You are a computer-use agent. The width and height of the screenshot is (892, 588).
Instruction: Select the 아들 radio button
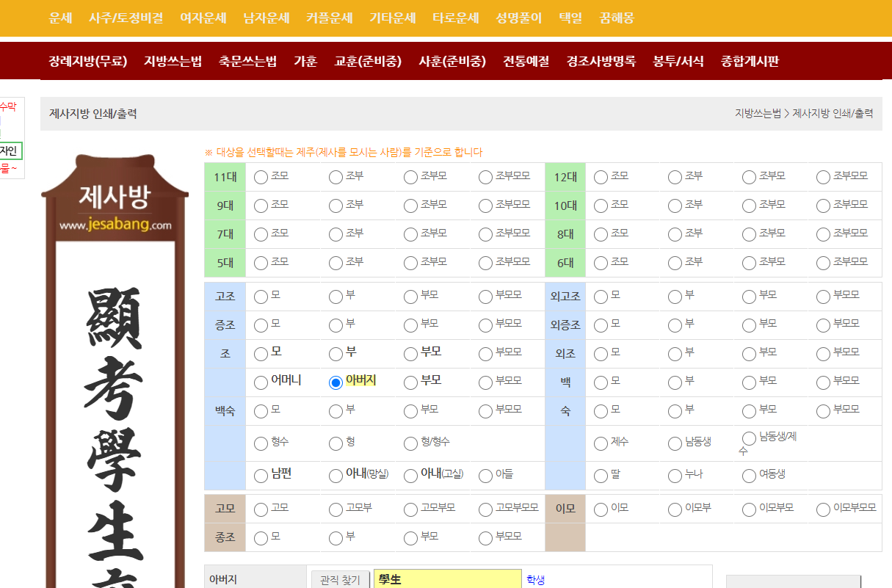485,476
